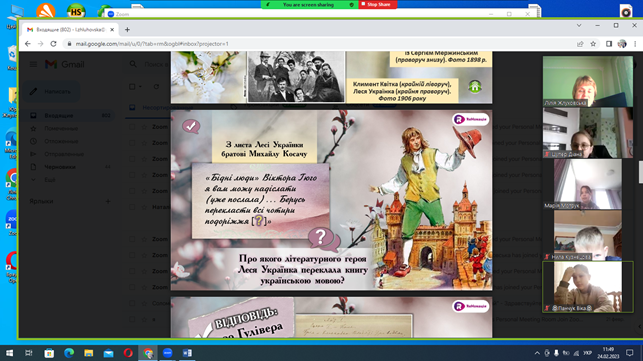Open the Gmail main menu hamburger icon
Image resolution: width=643 pixels, height=361 pixels.
[33, 64]
